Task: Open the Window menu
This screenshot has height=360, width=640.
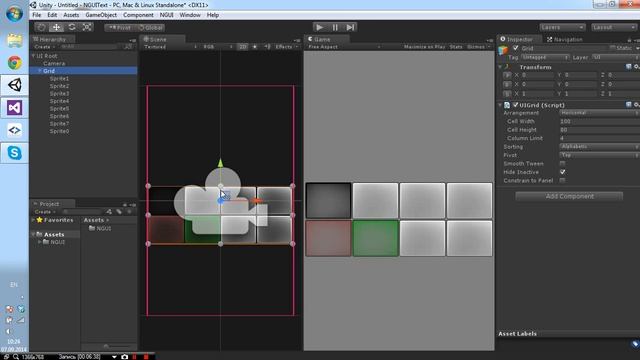Action: (x=190, y=15)
